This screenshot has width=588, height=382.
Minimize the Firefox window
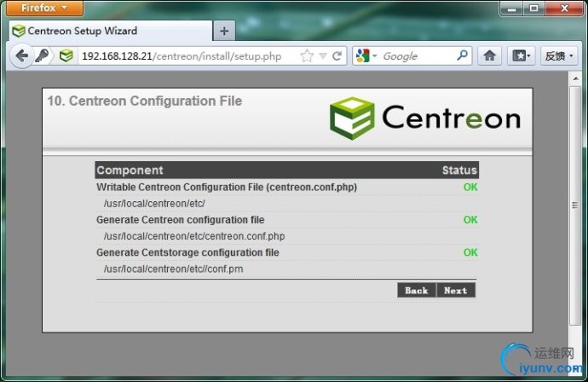(512, 9)
